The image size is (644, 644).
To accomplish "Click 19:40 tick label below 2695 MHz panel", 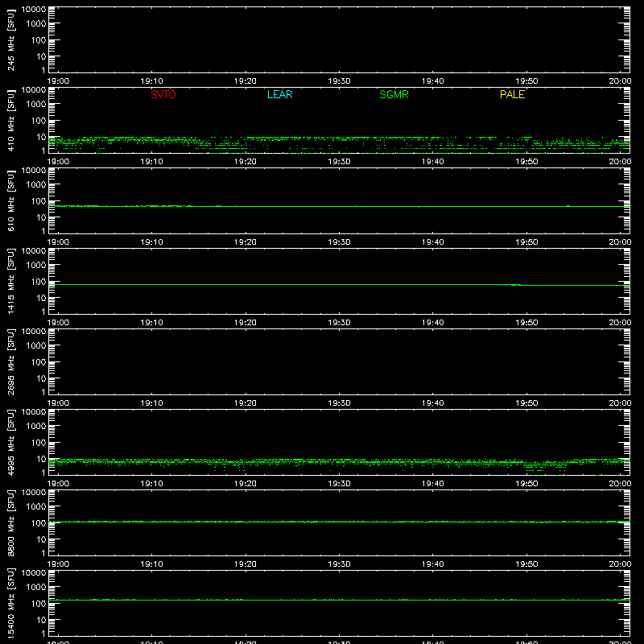I will point(433,403).
